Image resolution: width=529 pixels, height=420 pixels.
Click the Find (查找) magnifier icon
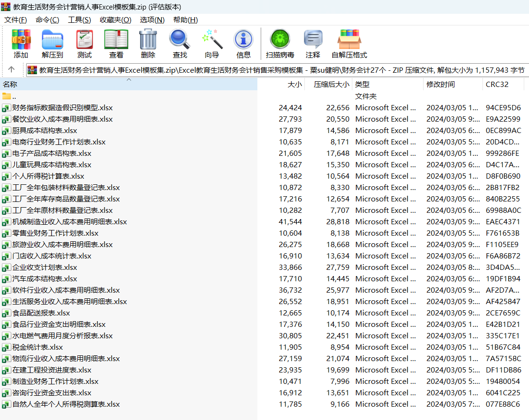click(x=179, y=43)
